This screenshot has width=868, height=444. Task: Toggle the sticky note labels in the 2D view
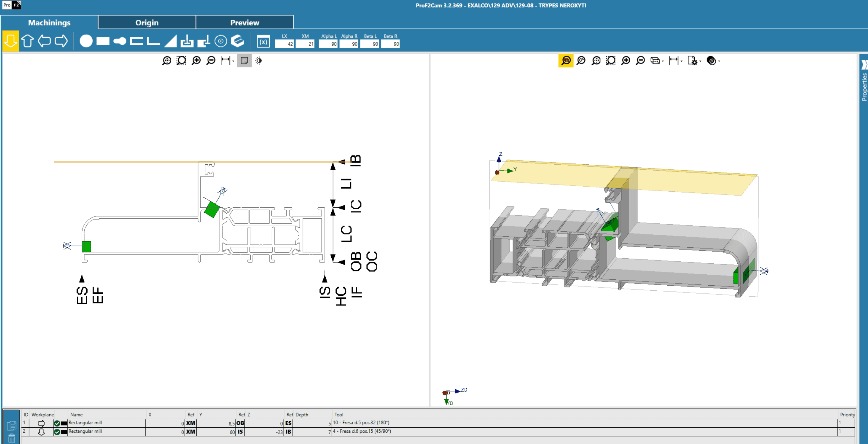[244, 61]
